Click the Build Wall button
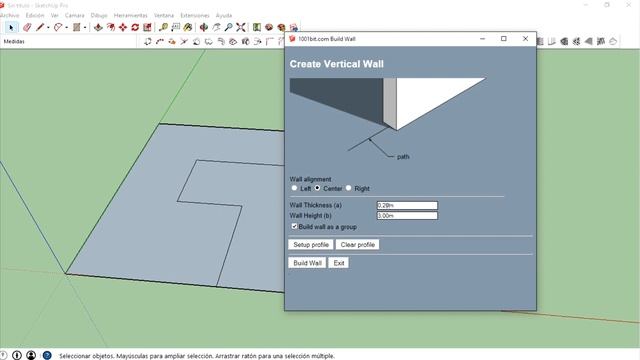 click(307, 263)
